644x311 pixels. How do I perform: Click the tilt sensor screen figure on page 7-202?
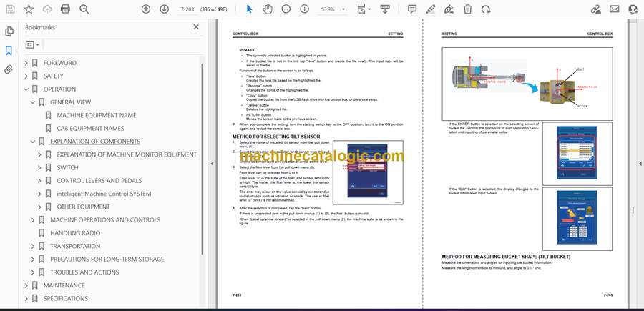click(368, 172)
